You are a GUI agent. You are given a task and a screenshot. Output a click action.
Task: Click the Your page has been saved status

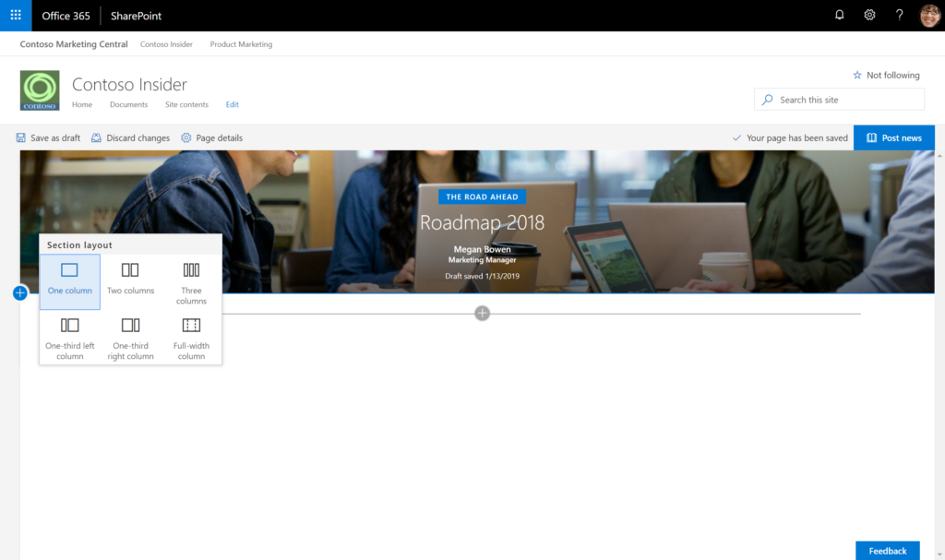[x=790, y=138]
